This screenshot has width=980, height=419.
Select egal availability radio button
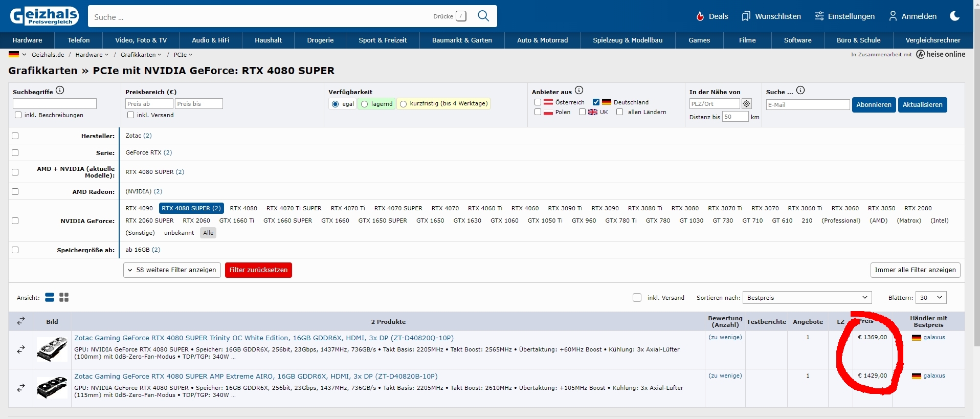[336, 104]
